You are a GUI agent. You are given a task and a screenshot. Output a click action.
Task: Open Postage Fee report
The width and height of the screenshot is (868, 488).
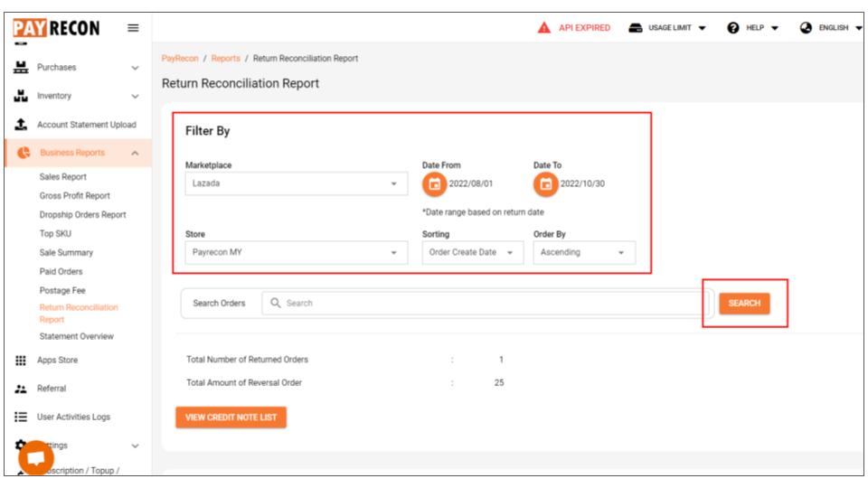tap(62, 290)
